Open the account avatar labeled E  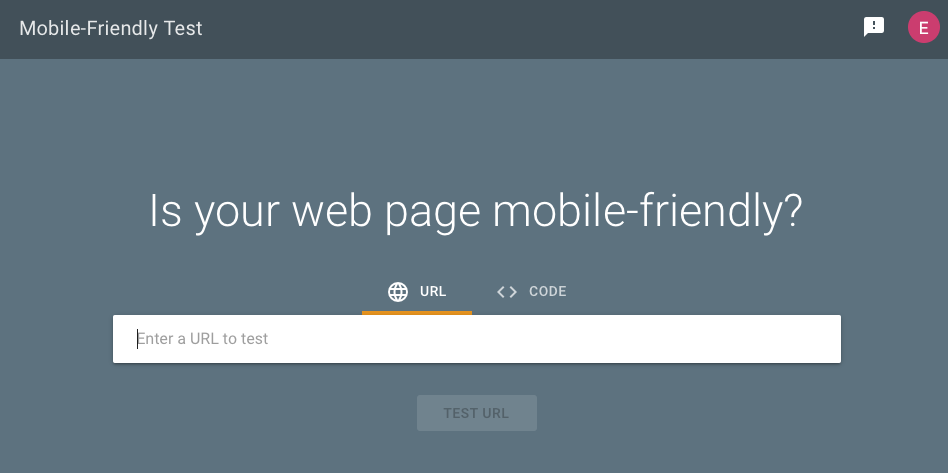(x=923, y=28)
